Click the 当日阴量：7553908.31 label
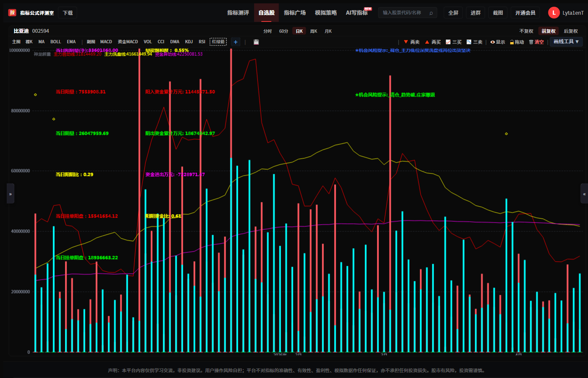 click(x=81, y=92)
